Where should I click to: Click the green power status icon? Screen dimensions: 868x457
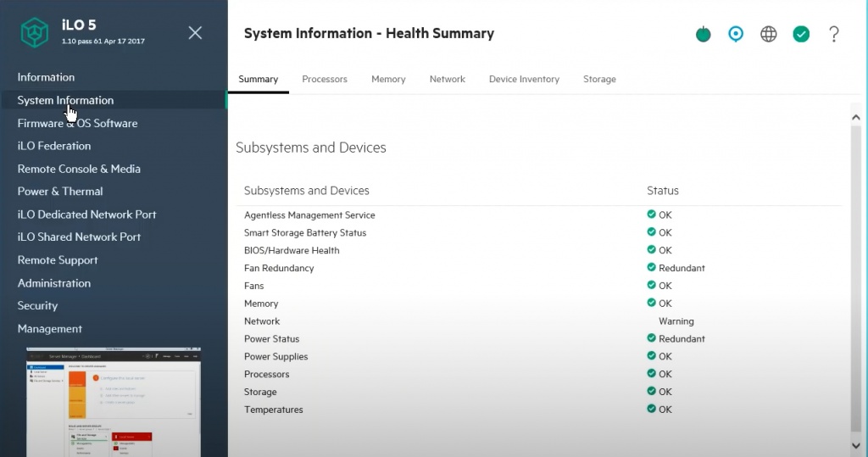703,34
